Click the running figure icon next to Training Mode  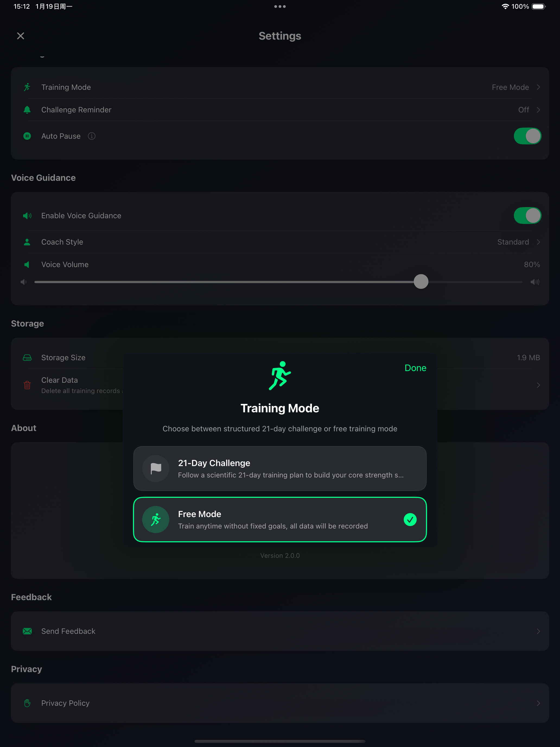(x=27, y=87)
